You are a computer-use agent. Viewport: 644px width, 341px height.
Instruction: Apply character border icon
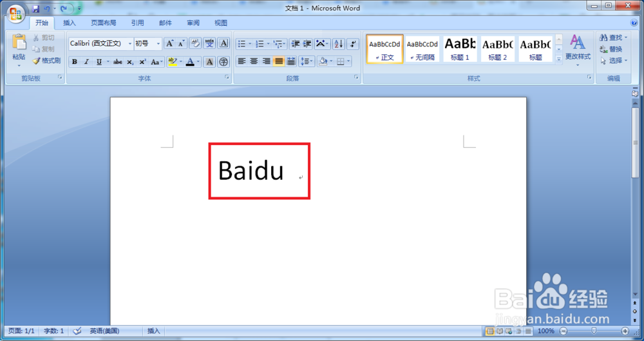pos(223,43)
